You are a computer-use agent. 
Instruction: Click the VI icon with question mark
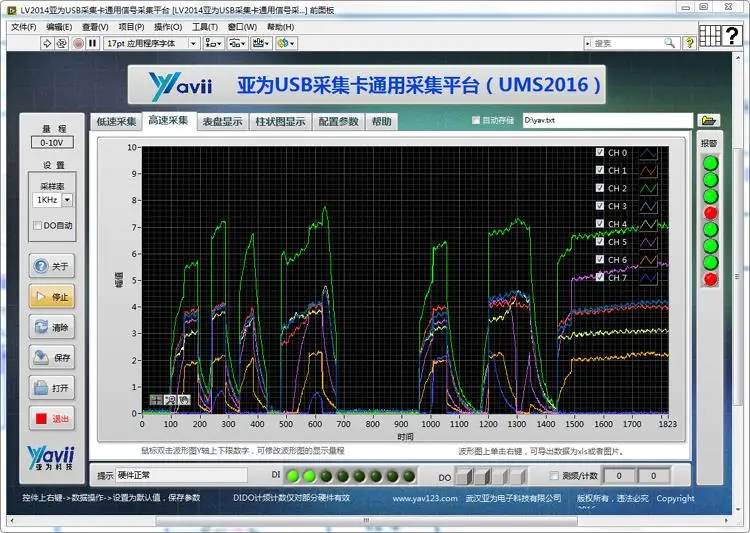tap(732, 35)
